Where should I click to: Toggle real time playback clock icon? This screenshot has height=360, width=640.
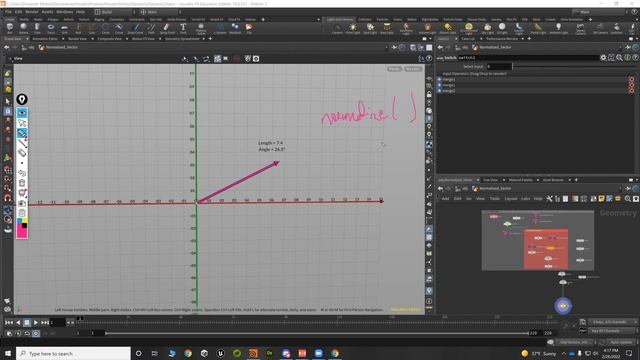(36, 333)
